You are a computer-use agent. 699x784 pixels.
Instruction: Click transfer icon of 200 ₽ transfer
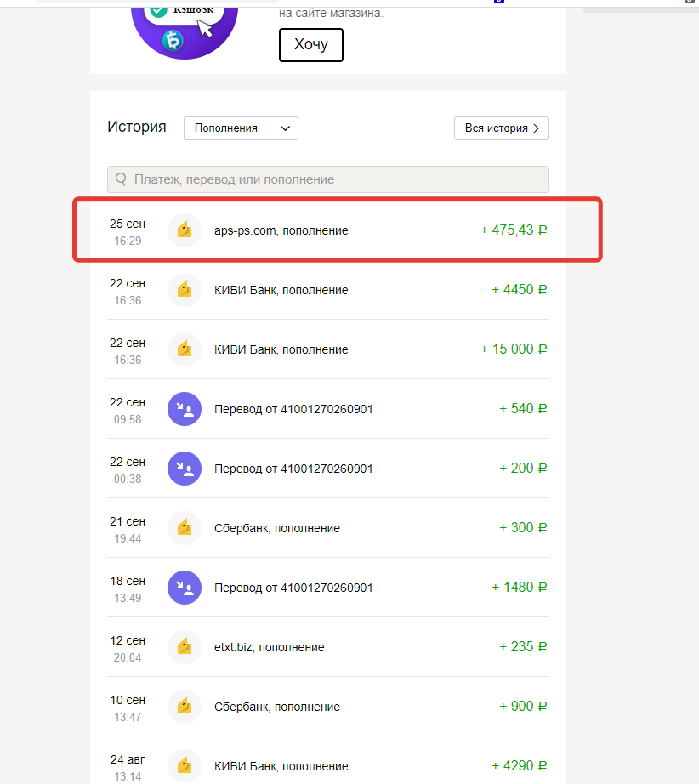pyautogui.click(x=185, y=469)
